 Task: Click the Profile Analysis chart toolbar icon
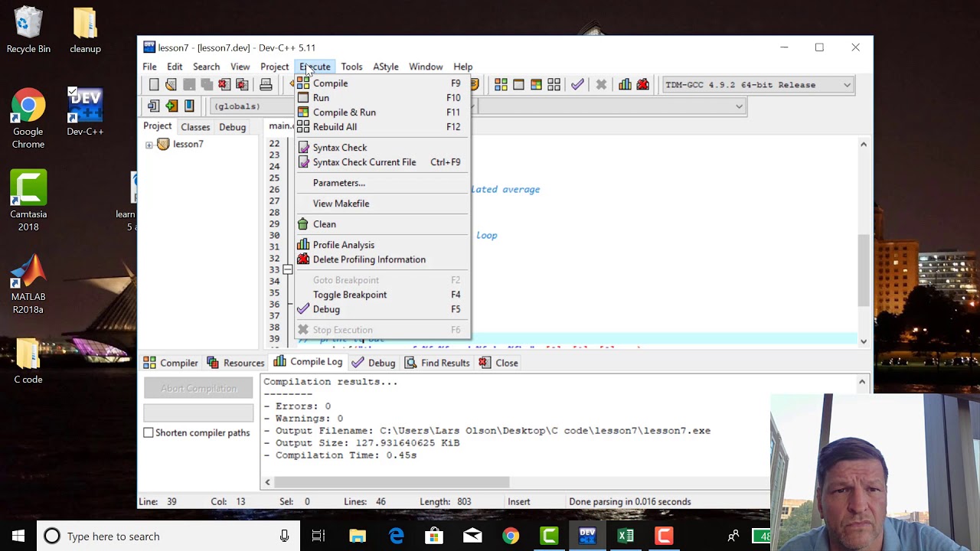(x=625, y=85)
